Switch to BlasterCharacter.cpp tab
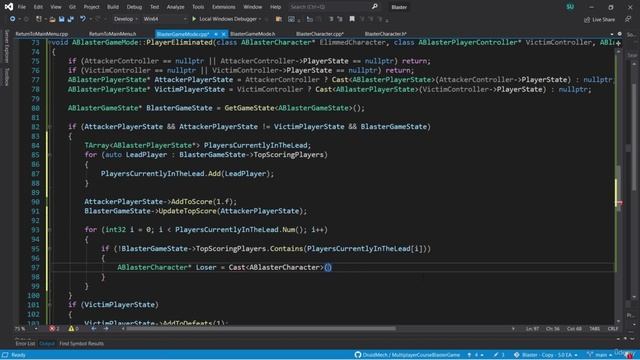The image size is (640, 360). pos(320,34)
